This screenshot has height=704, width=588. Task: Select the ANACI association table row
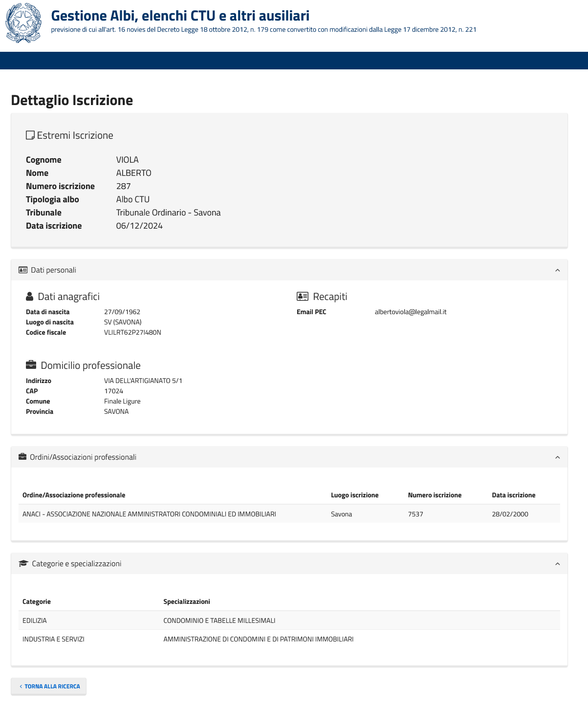288,514
